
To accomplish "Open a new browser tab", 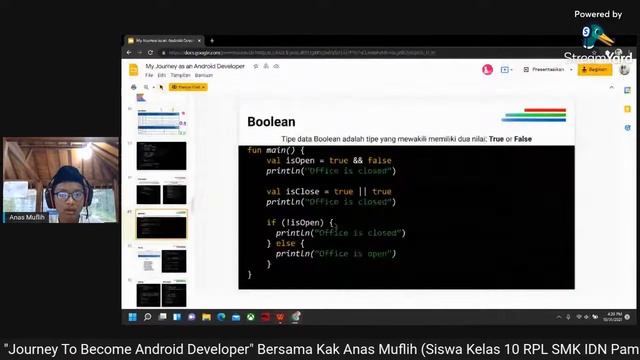I will coord(212,40).
